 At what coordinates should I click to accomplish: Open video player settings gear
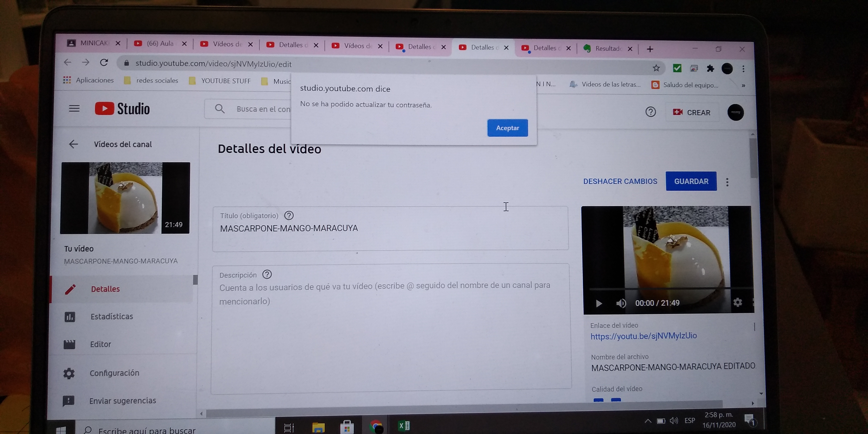tap(737, 302)
